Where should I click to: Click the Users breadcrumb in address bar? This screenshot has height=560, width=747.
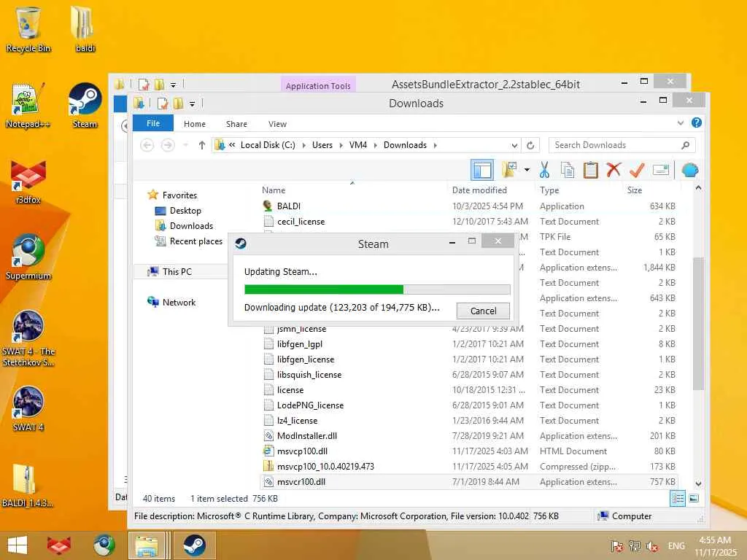pyautogui.click(x=322, y=145)
